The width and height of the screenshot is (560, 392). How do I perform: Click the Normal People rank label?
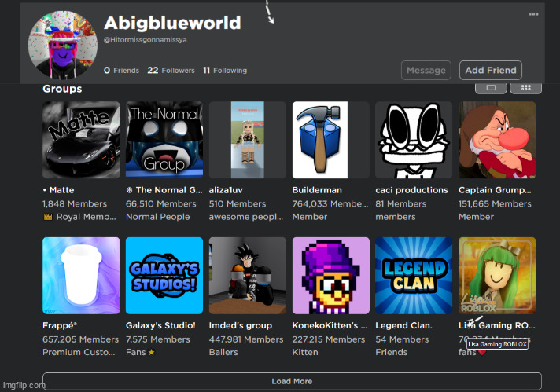coord(158,217)
